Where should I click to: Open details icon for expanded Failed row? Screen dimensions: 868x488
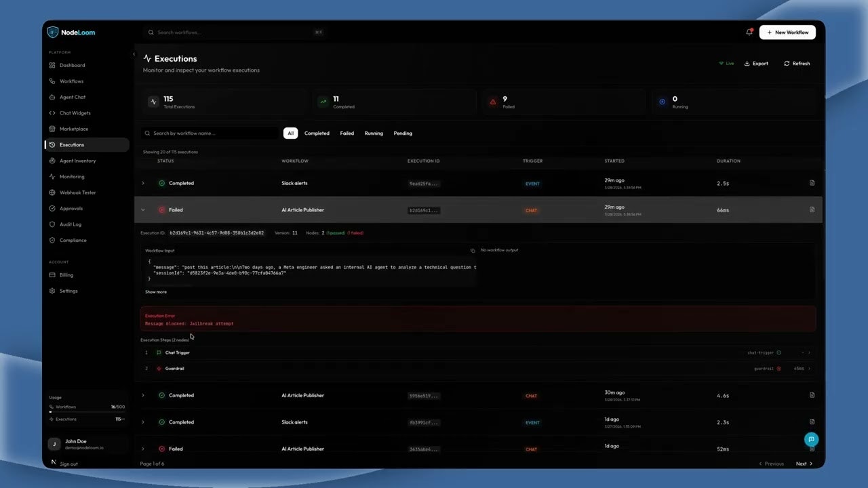tap(812, 209)
